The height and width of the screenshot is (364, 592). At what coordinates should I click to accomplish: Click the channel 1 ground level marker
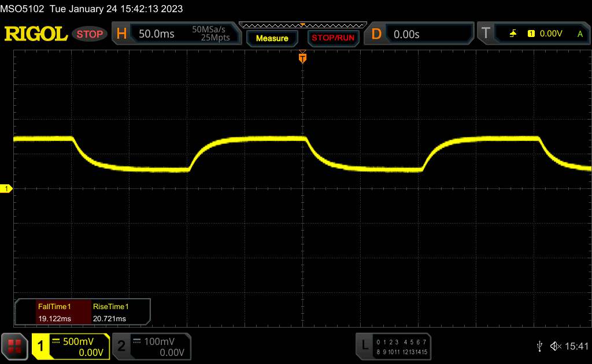pos(6,188)
